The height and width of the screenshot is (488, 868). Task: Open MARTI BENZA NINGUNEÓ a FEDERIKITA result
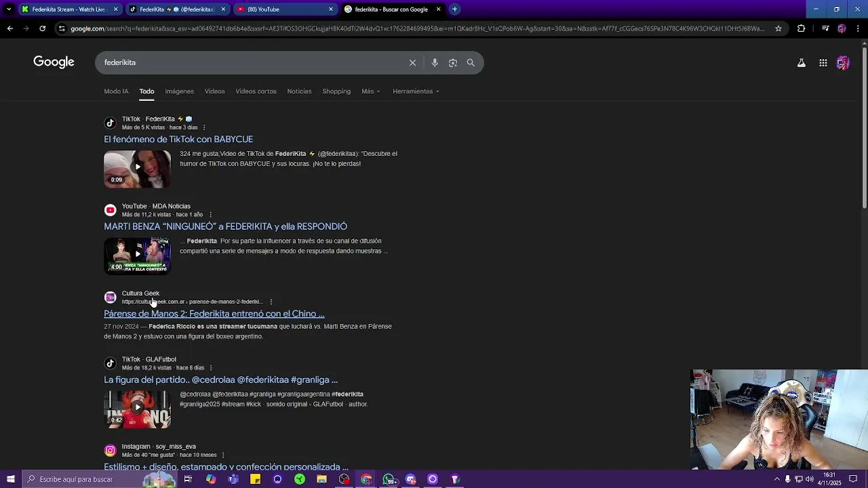[225, 226]
